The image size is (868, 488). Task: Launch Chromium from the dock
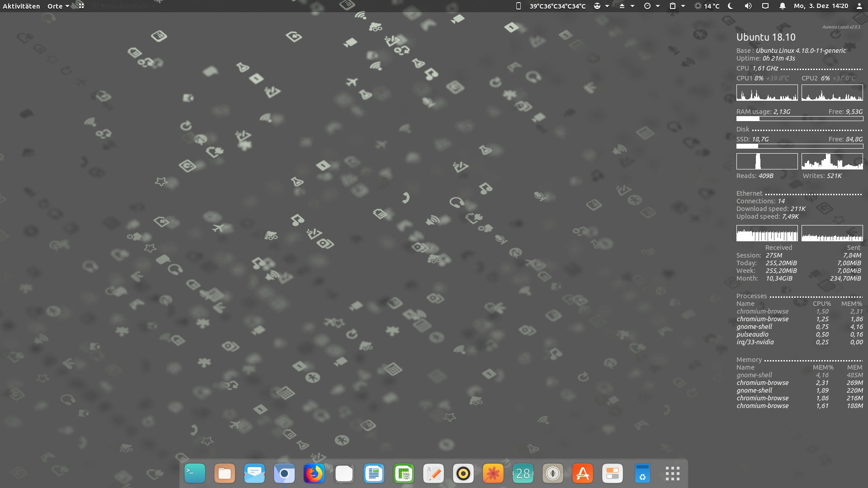(284, 474)
